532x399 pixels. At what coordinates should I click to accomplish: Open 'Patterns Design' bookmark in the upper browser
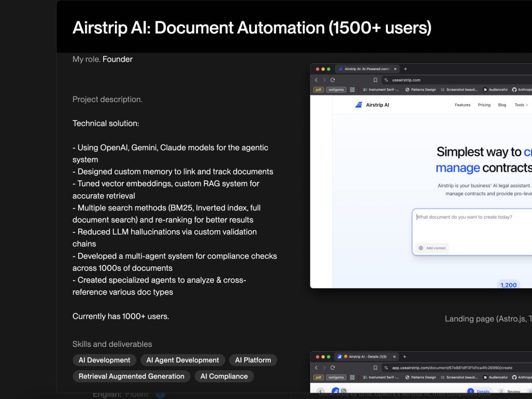(x=421, y=89)
